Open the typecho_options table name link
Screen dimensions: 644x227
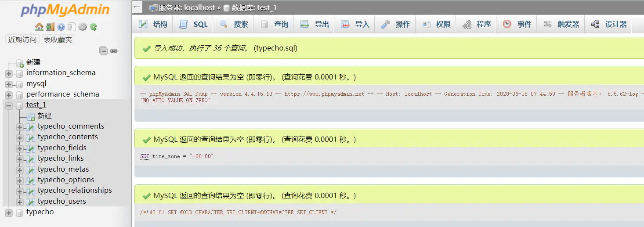[66, 180]
